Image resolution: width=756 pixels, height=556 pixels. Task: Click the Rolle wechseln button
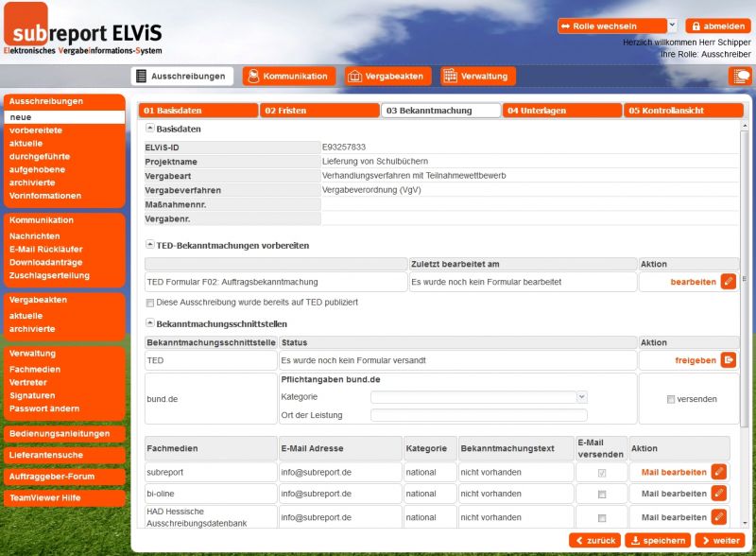(612, 26)
